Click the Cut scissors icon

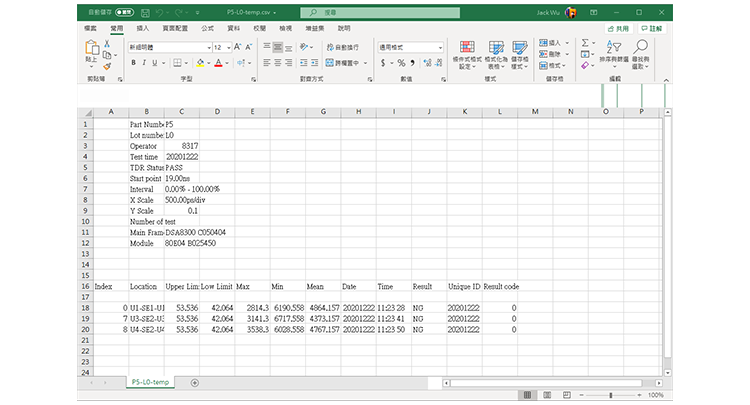(107, 44)
